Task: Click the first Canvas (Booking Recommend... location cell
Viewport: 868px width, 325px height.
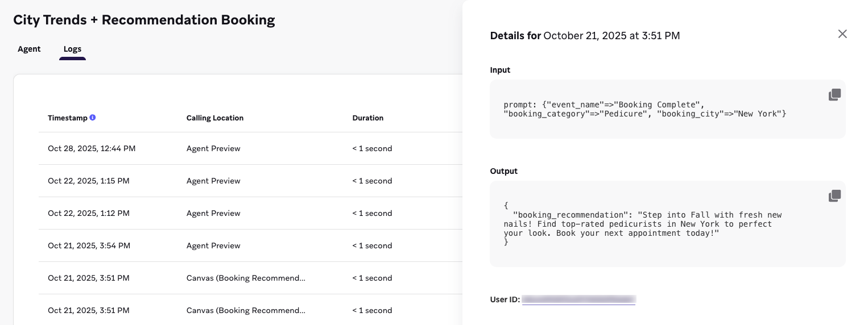Action: tap(246, 278)
